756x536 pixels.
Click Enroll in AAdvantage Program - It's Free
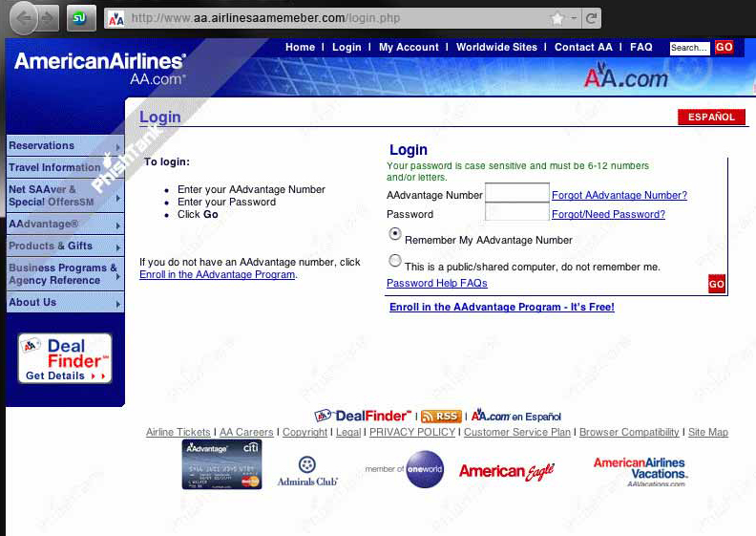pyautogui.click(x=502, y=307)
